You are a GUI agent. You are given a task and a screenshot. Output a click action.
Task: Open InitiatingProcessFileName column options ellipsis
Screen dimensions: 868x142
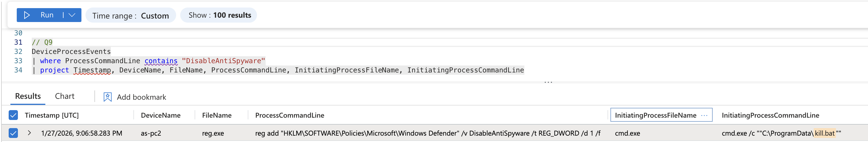click(x=704, y=115)
